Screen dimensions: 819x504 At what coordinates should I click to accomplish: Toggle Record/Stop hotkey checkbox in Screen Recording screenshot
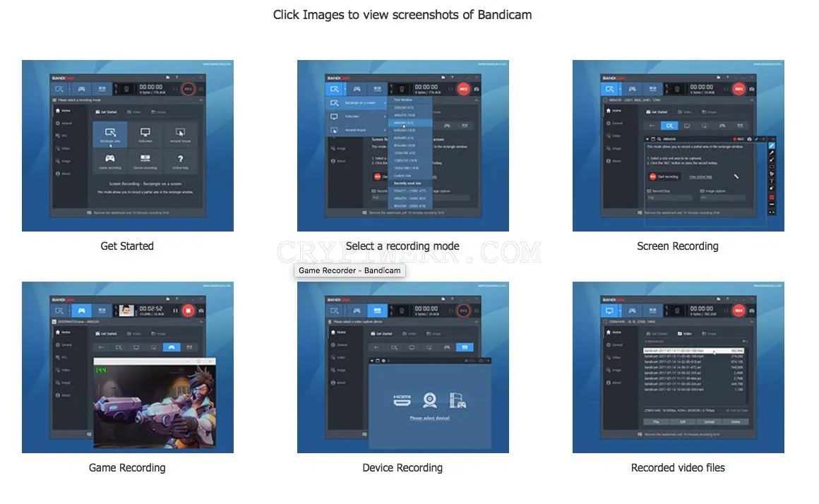650,191
